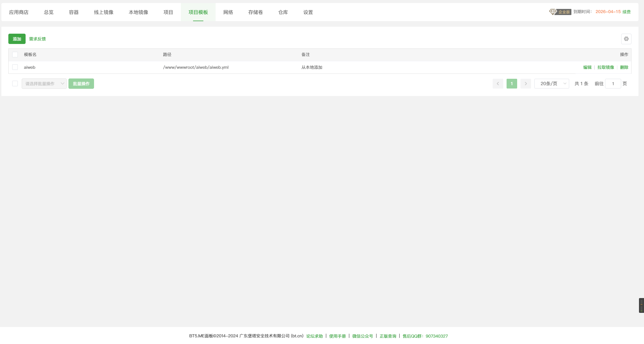Tick the select-all checkbox in table header

pos(15,55)
